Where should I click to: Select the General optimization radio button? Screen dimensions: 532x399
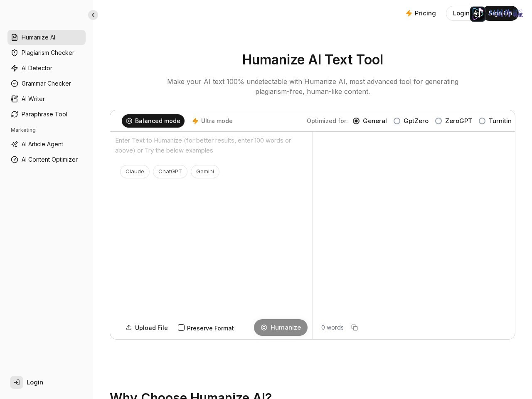point(356,121)
